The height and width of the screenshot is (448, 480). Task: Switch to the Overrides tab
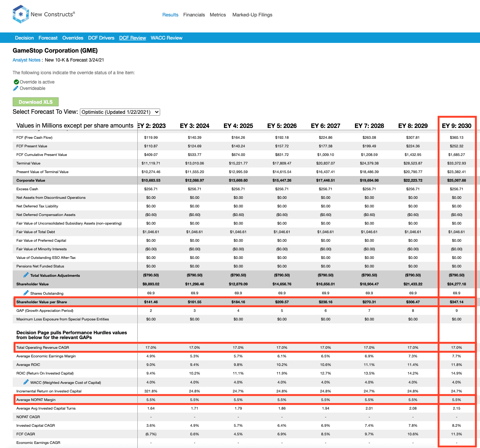click(73, 38)
